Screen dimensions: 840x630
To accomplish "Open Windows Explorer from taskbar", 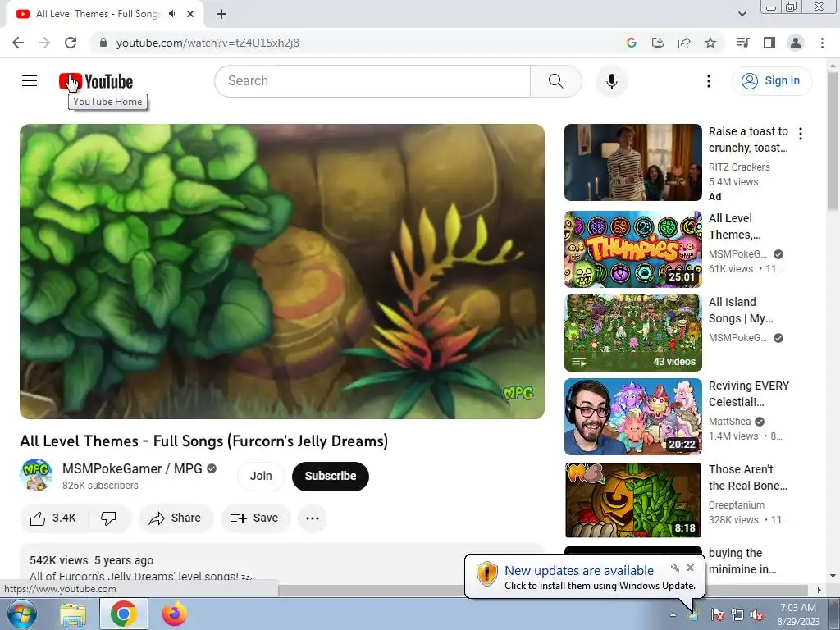I will click(x=73, y=614).
